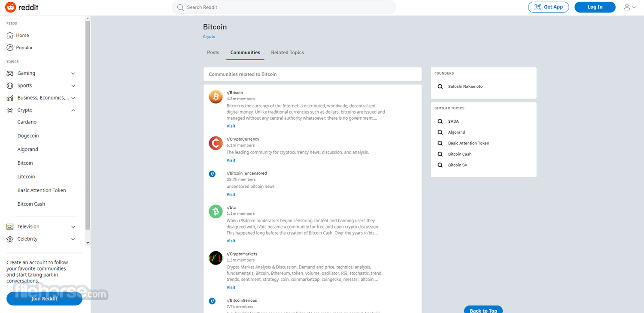Open Bitcoin in the left sidebar

coord(25,163)
